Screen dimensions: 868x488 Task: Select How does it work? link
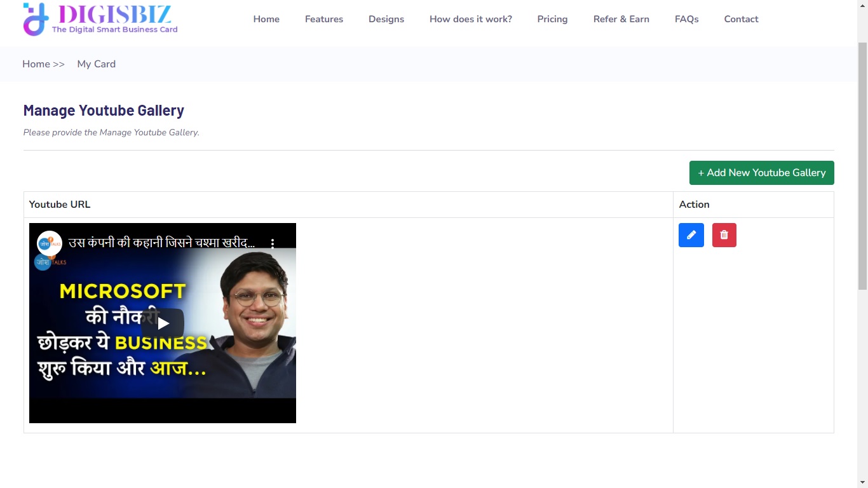coord(470,19)
